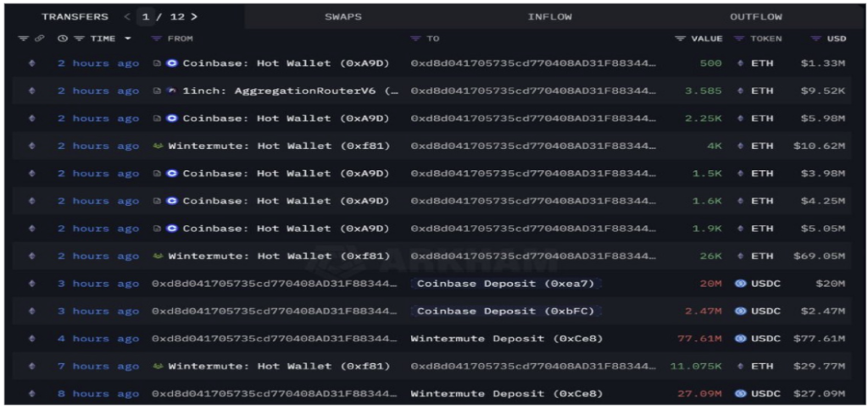Open the OUTFLOW tab
The image size is (868, 409).
pyautogui.click(x=755, y=17)
